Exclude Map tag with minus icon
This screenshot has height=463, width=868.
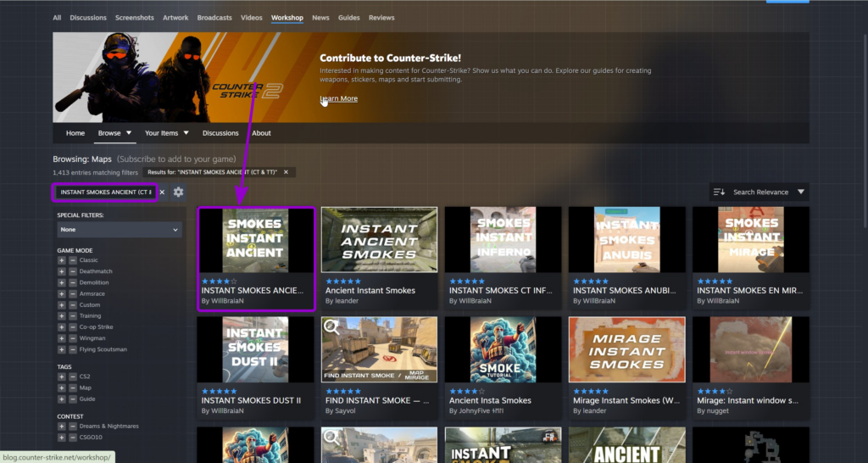click(x=73, y=388)
